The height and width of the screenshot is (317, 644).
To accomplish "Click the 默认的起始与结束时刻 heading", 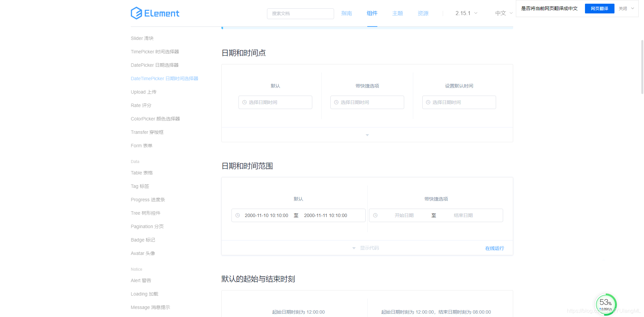I will (x=258, y=279).
